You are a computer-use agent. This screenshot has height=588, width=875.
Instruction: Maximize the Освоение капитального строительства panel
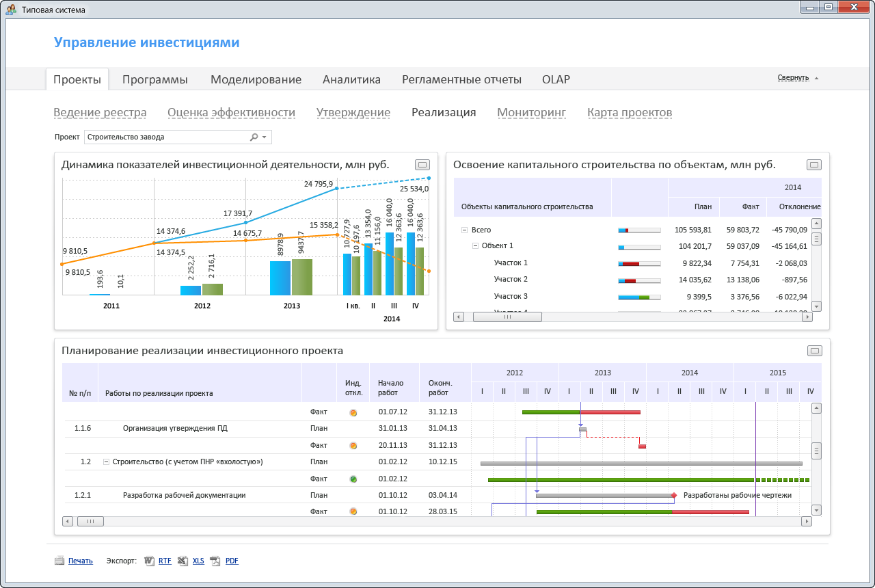coord(813,165)
